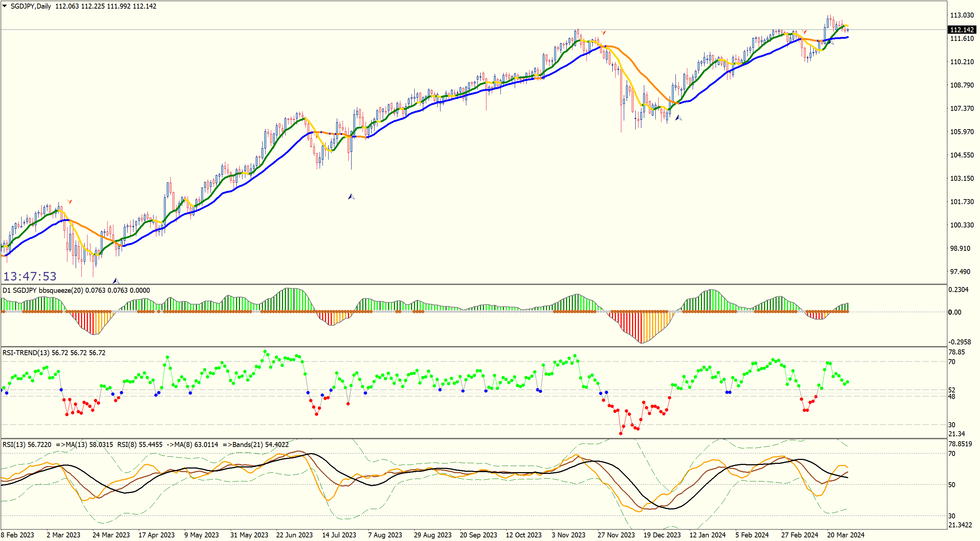
Task: Click the 22 Jun 2023 date on time axis
Action: coord(294,535)
